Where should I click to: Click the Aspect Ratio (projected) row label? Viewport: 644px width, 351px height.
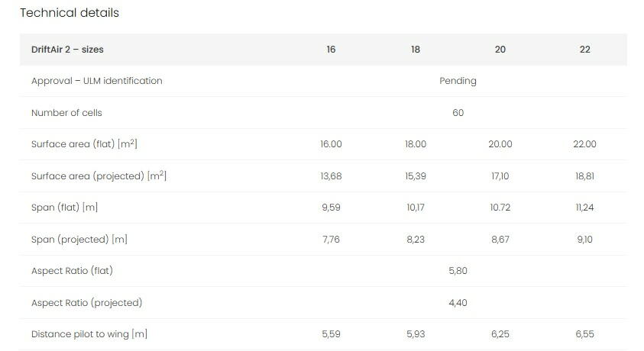click(86, 303)
